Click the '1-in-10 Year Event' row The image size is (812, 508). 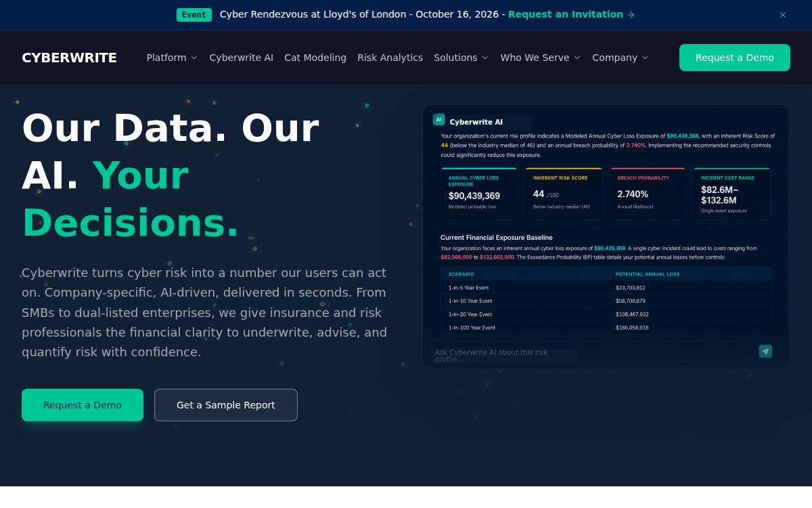click(x=606, y=301)
